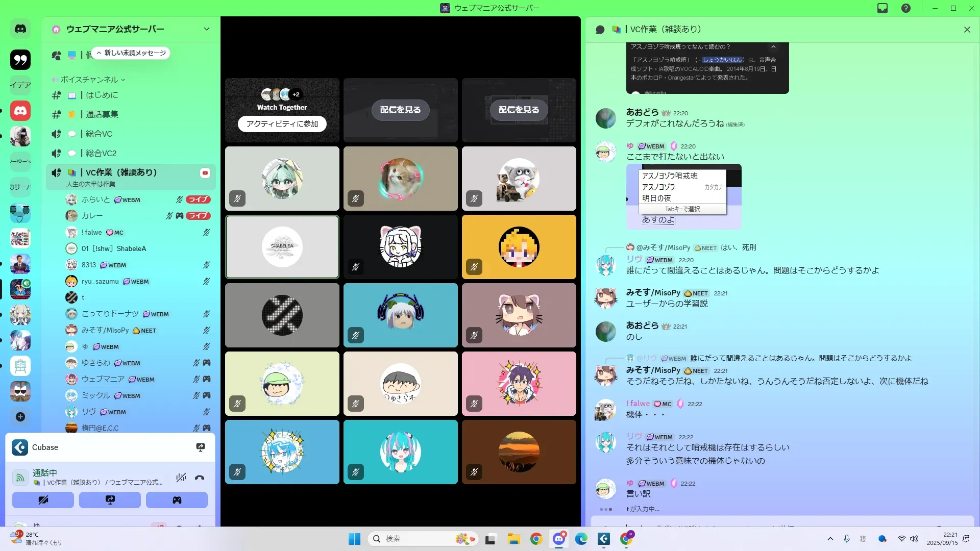The height and width of the screenshot is (551, 980).
Task: Click screen share button in voice panel
Action: [110, 500]
